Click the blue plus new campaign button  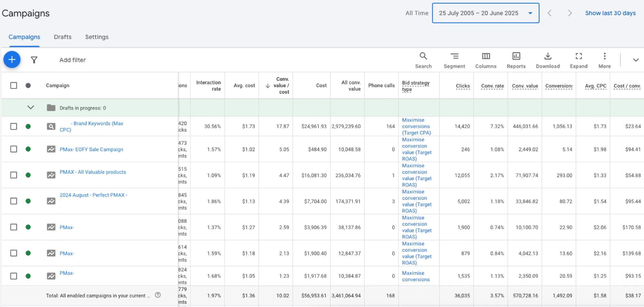tap(12, 60)
